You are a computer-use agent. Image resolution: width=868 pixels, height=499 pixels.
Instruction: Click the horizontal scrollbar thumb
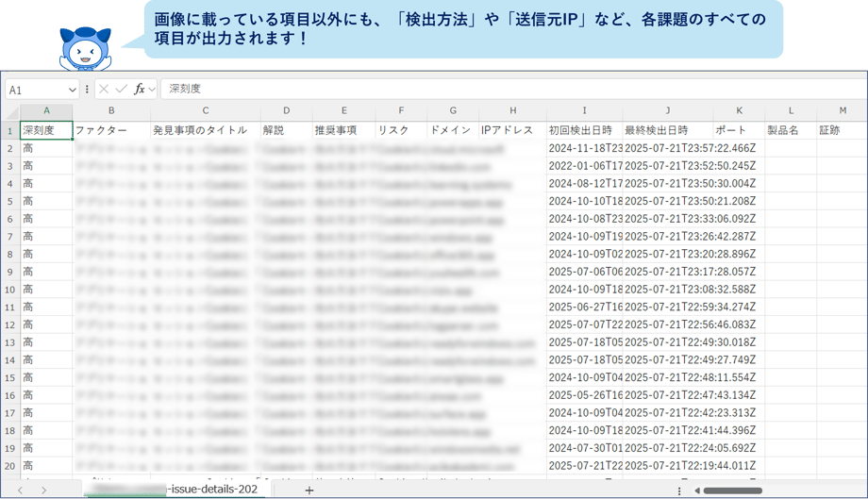pos(732,491)
